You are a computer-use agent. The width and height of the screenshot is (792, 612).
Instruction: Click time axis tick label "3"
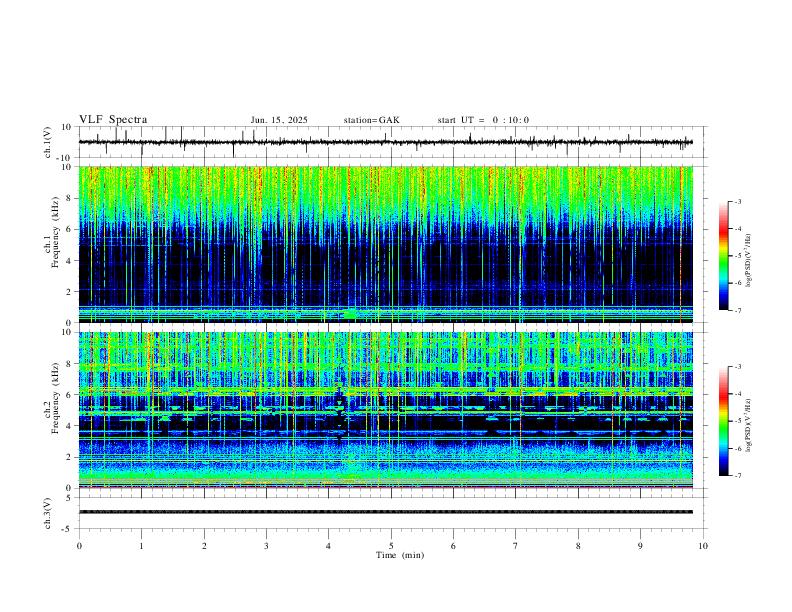(x=266, y=546)
